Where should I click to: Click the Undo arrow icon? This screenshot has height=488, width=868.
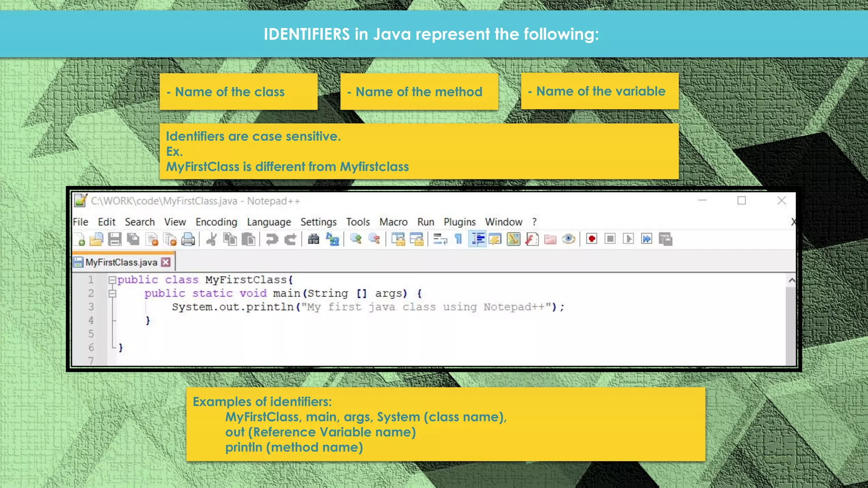(272, 240)
